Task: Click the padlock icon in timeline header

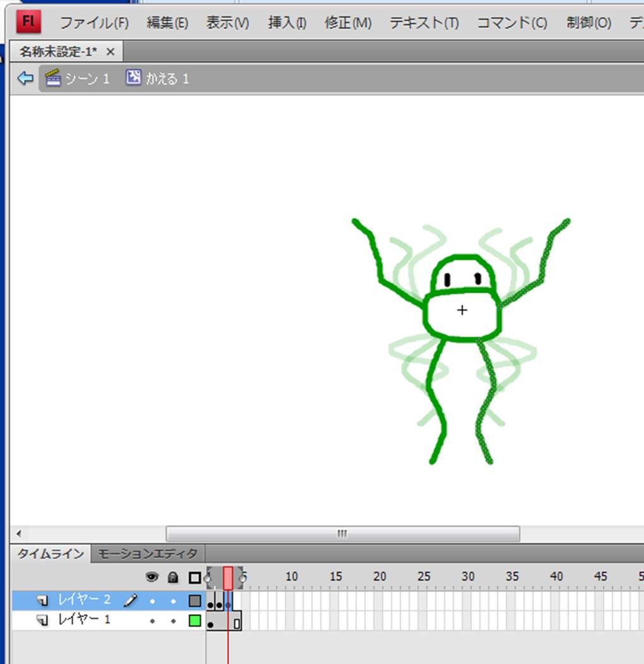Action: [x=173, y=577]
